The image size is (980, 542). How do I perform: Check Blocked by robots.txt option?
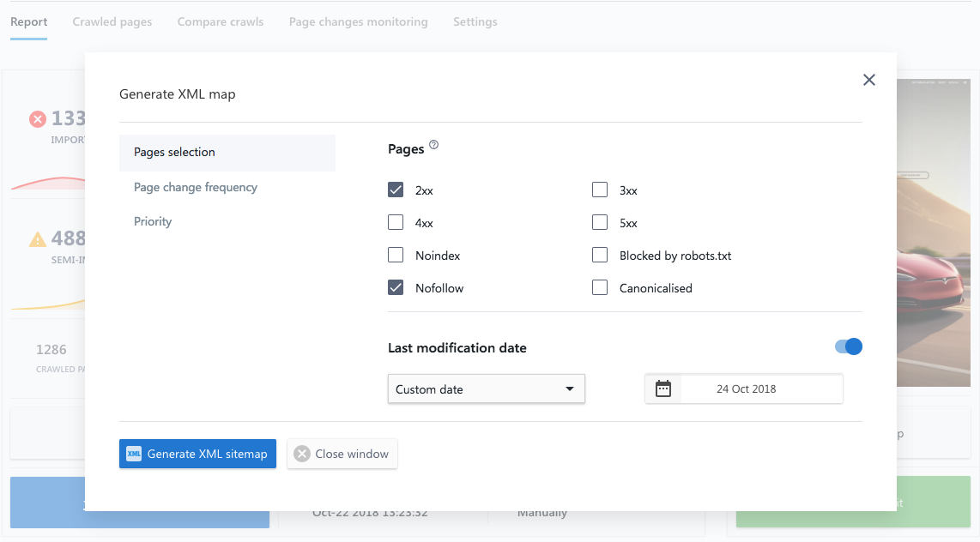pyautogui.click(x=600, y=256)
